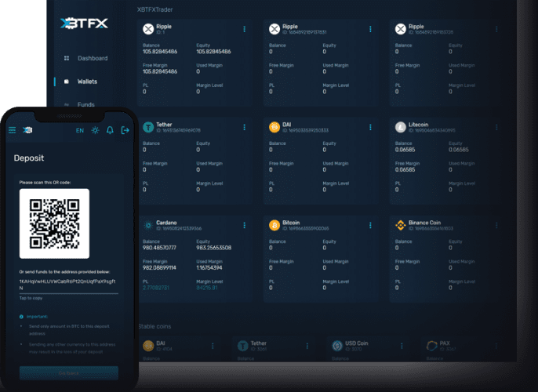
Task: Select Wallets in the sidebar
Action: click(87, 82)
